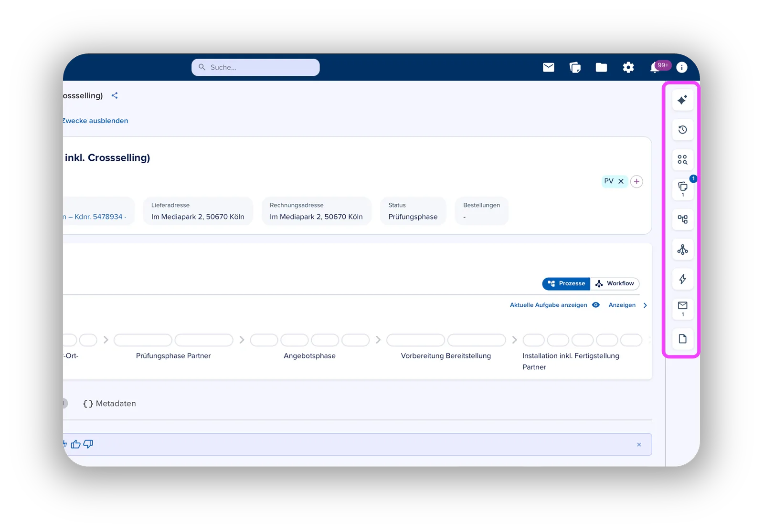Open the sidebar copies icon with badge 1
Screen dimensions: 764x532
click(x=683, y=189)
